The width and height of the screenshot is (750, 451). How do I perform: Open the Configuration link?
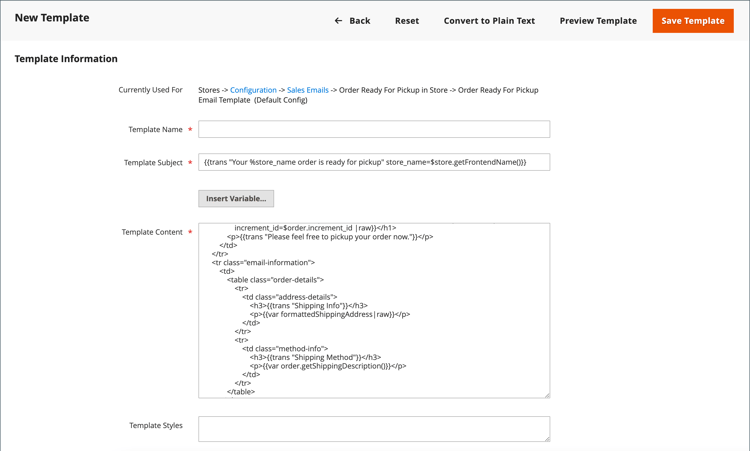coord(253,90)
